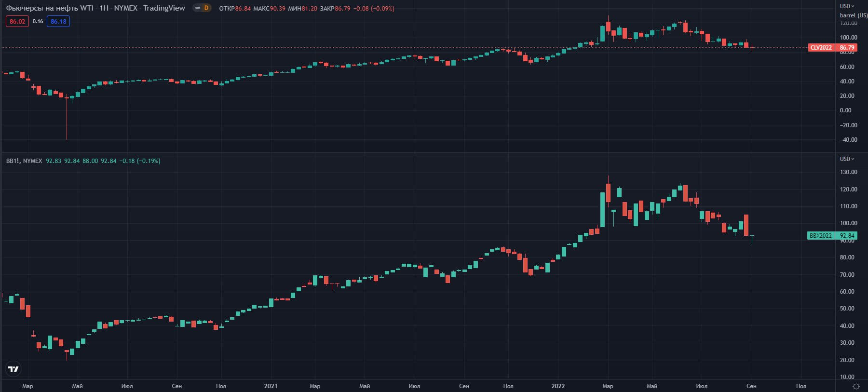The image size is (868, 392).
Task: Click the МАКС 90.39 high value
Action: point(269,9)
